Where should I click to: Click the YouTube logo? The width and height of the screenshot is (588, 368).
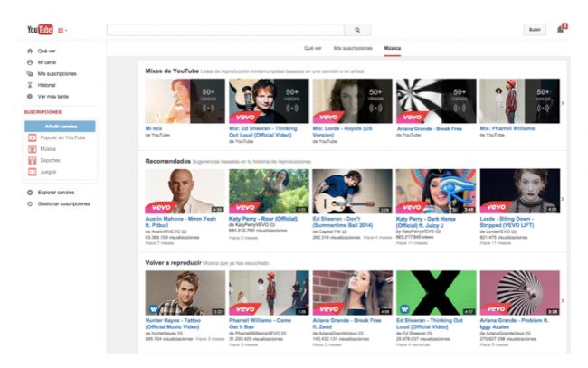[x=40, y=30]
